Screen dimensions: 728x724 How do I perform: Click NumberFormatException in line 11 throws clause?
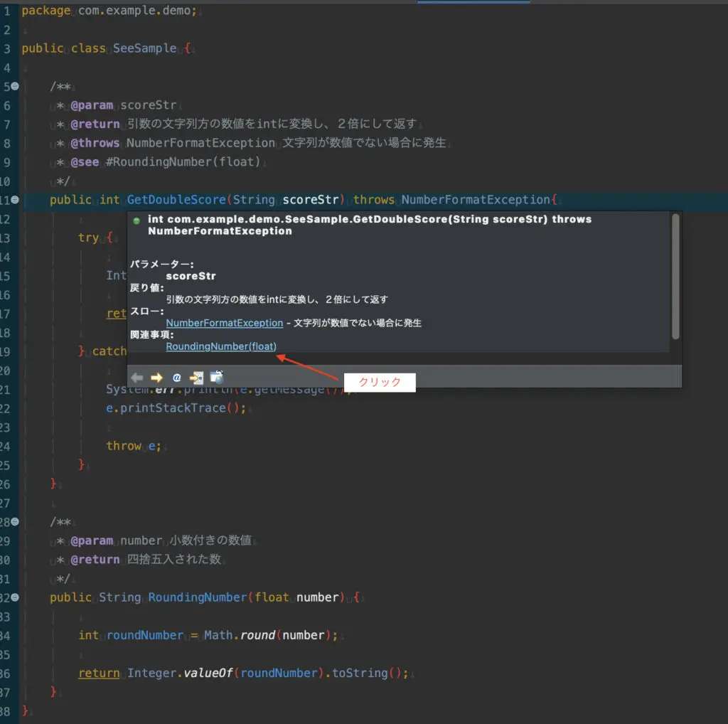476,200
